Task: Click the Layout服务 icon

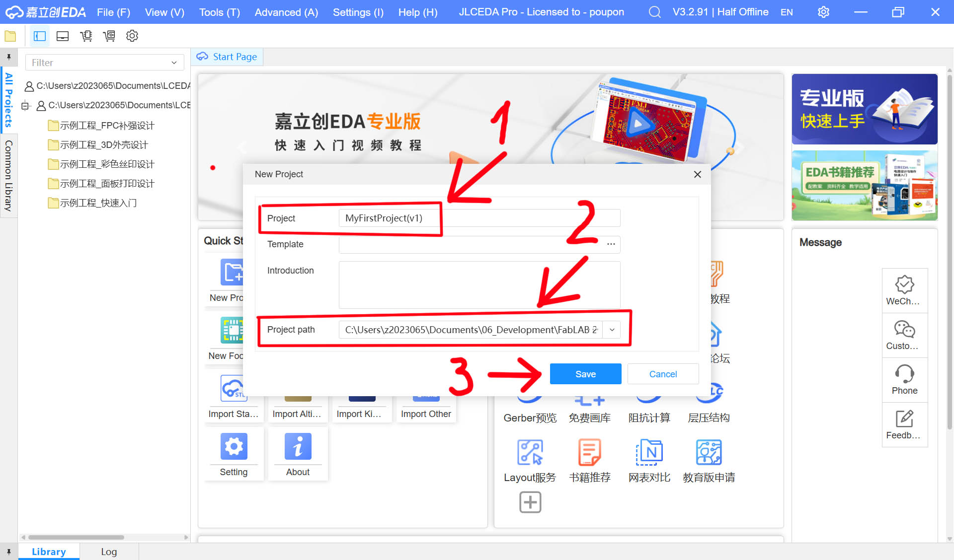Action: (530, 452)
